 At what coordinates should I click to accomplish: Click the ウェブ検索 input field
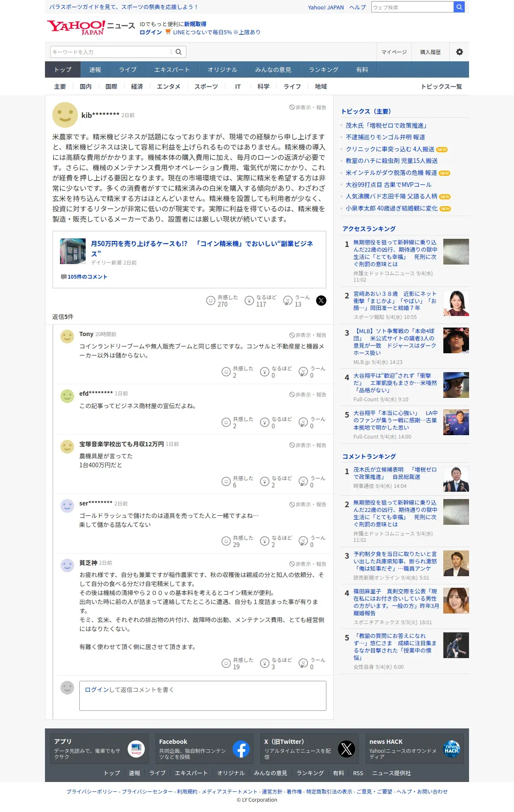coord(412,7)
